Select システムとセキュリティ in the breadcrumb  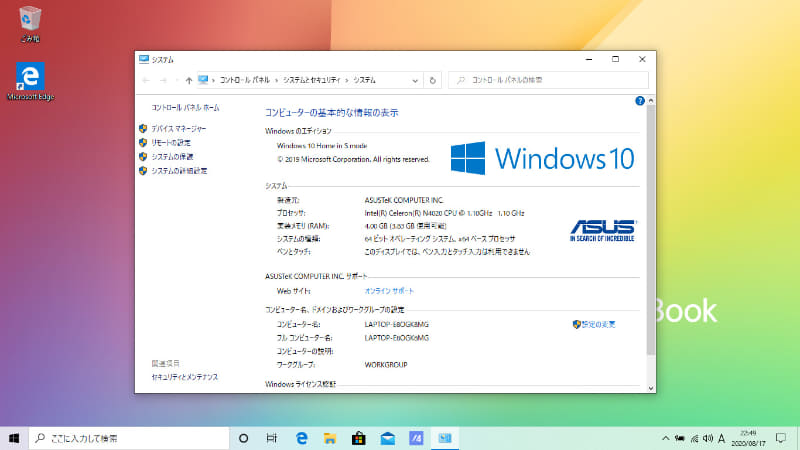[x=312, y=80]
